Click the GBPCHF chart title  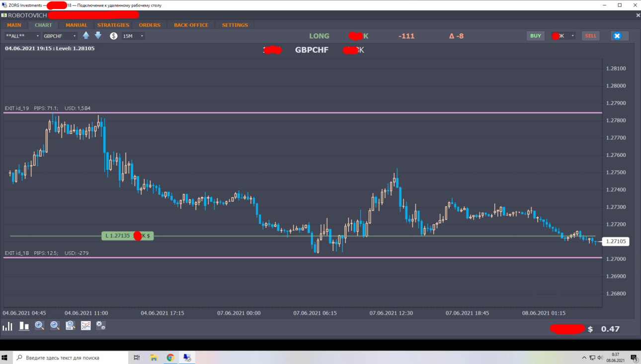(312, 50)
